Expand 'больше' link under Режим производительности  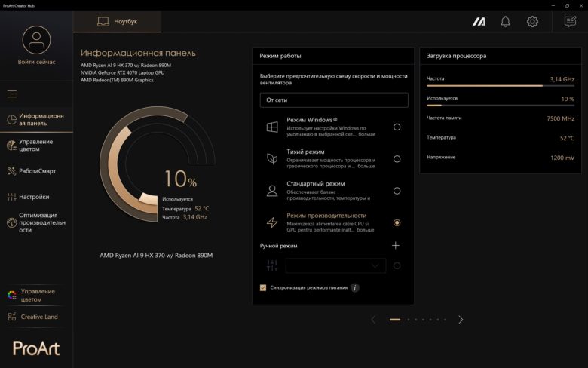click(366, 230)
